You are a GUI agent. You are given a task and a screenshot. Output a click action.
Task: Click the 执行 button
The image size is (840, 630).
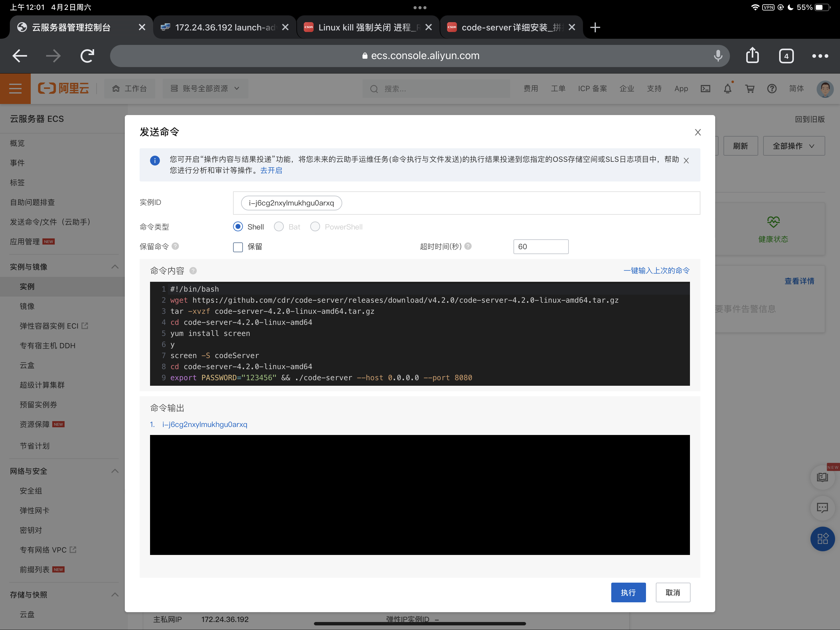point(628,592)
